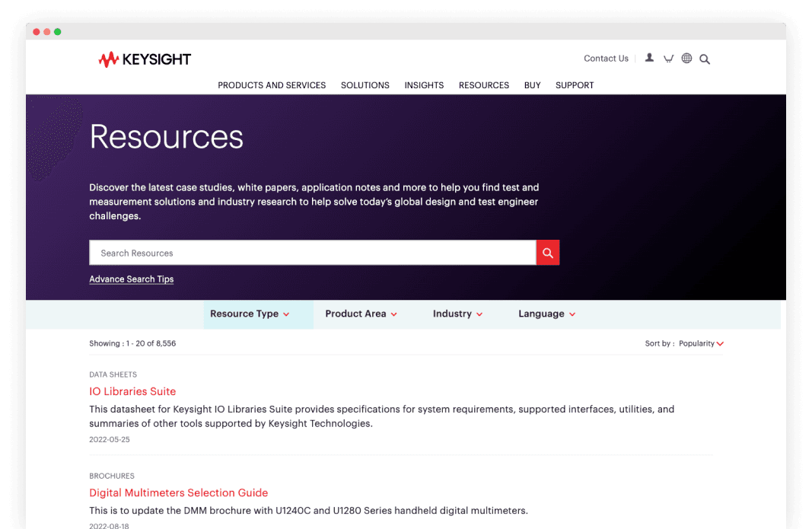Open the Contact Us link
This screenshot has width=812, height=529.
(606, 59)
